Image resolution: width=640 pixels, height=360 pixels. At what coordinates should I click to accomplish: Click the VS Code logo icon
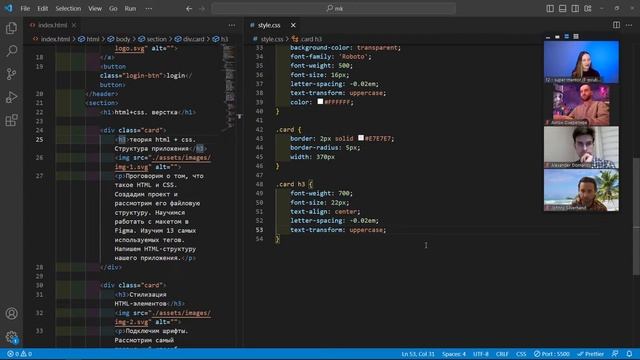tap(9, 8)
